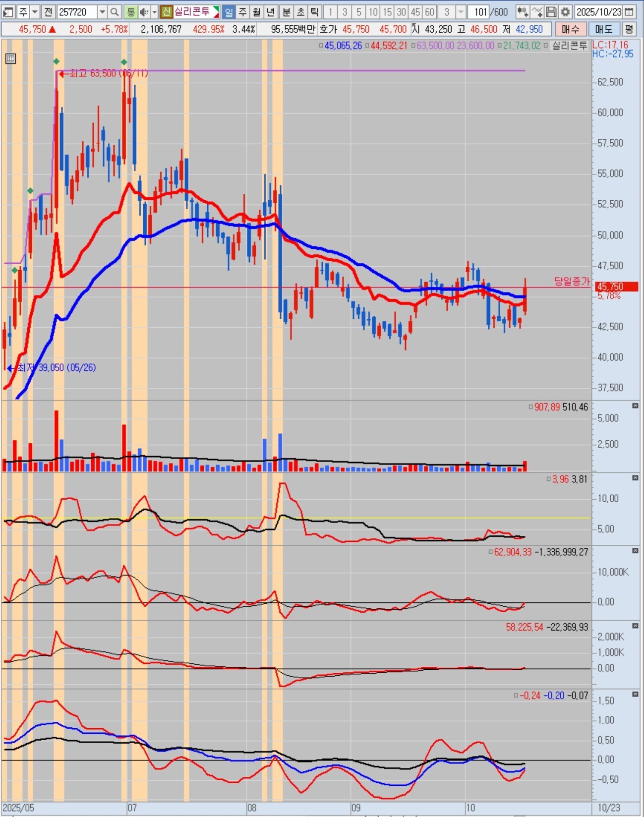The height and width of the screenshot is (817, 644).
Task: Save the chart with floppy disk icon
Action: [x=551, y=11]
